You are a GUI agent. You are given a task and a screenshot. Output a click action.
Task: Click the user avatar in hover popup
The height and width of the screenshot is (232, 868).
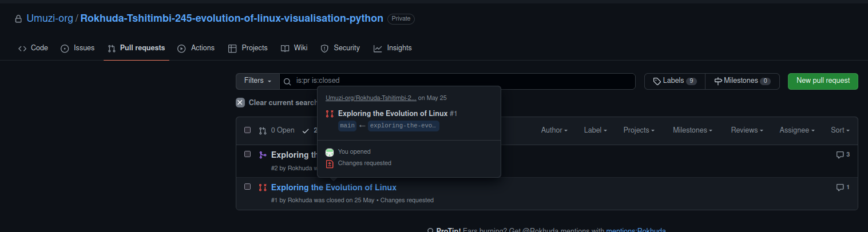point(329,152)
